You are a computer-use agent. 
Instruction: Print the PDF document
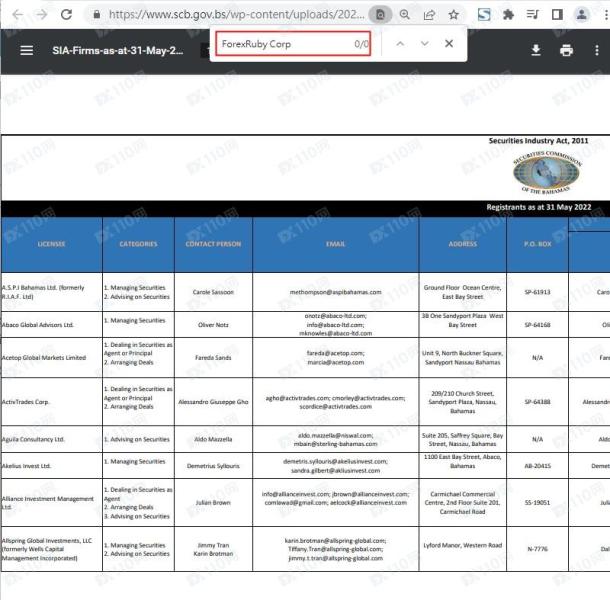point(566,50)
